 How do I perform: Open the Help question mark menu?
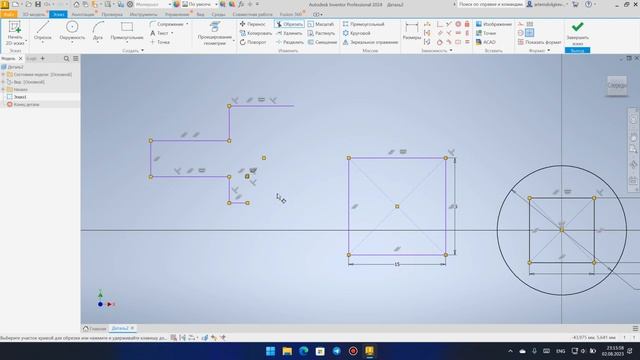pos(588,4)
